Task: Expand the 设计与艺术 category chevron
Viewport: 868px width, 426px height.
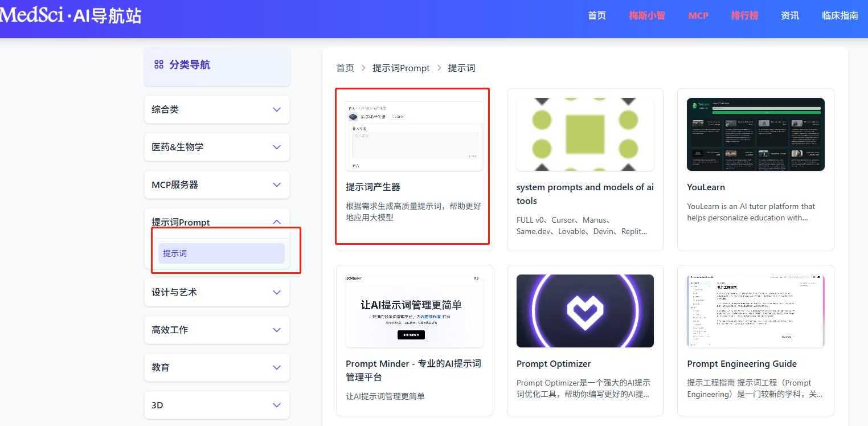Action: pyautogui.click(x=277, y=292)
